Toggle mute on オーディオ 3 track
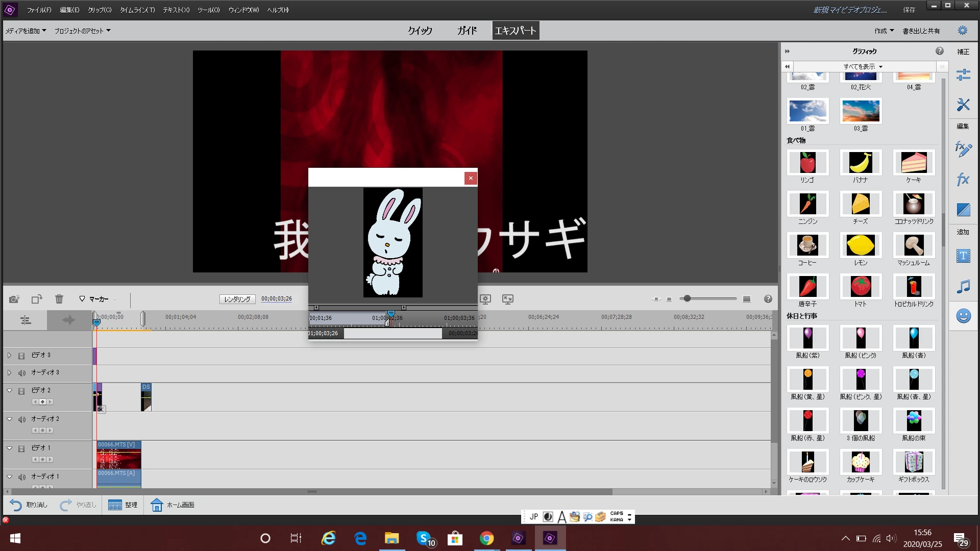980x551 pixels. point(22,373)
